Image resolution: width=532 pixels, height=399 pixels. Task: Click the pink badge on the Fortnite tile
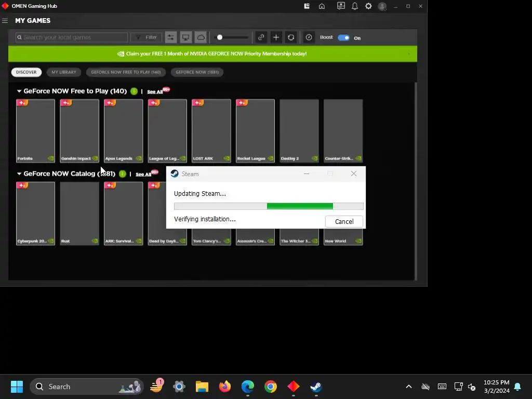22,103
